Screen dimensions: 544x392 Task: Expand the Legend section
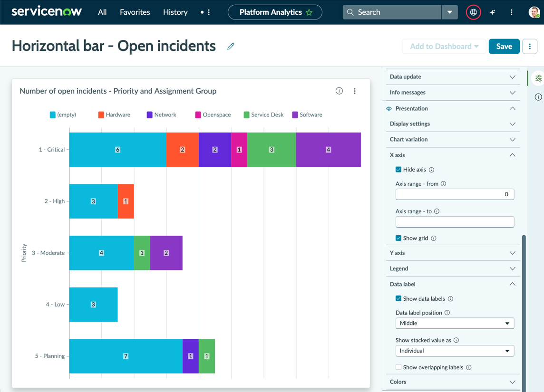(453, 268)
